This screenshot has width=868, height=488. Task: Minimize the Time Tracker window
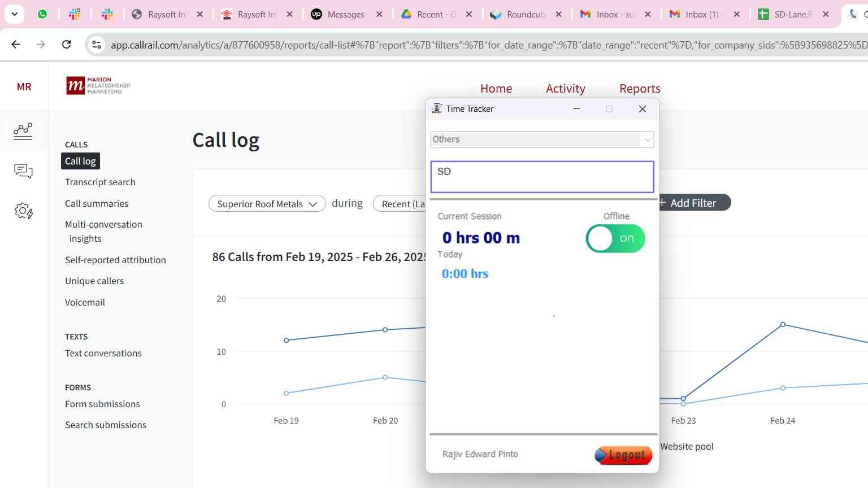point(576,109)
